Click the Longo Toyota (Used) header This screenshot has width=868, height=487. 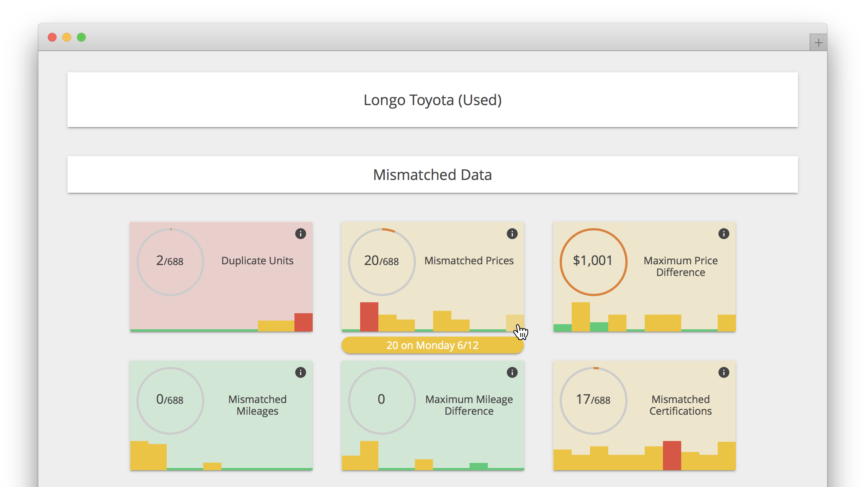(433, 100)
